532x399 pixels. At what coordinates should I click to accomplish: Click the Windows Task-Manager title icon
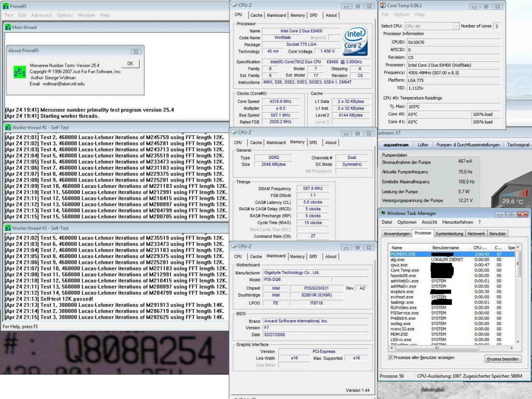pos(383,213)
